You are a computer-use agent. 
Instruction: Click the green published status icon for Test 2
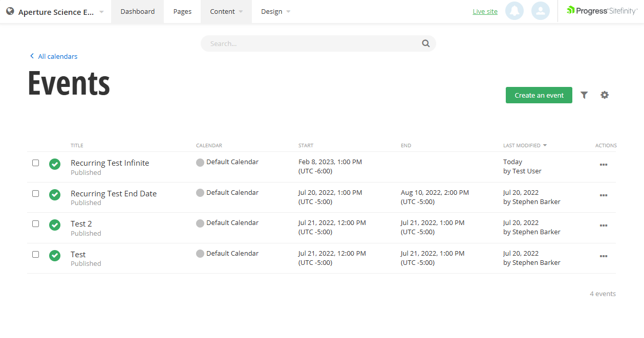point(55,225)
